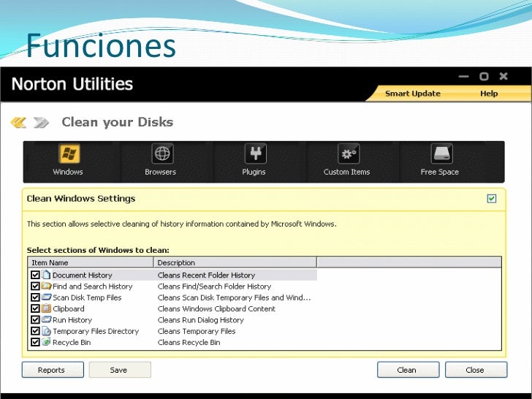Screen dimensions: 532x399
Task: Uncheck Document History
Action: click(x=35, y=275)
